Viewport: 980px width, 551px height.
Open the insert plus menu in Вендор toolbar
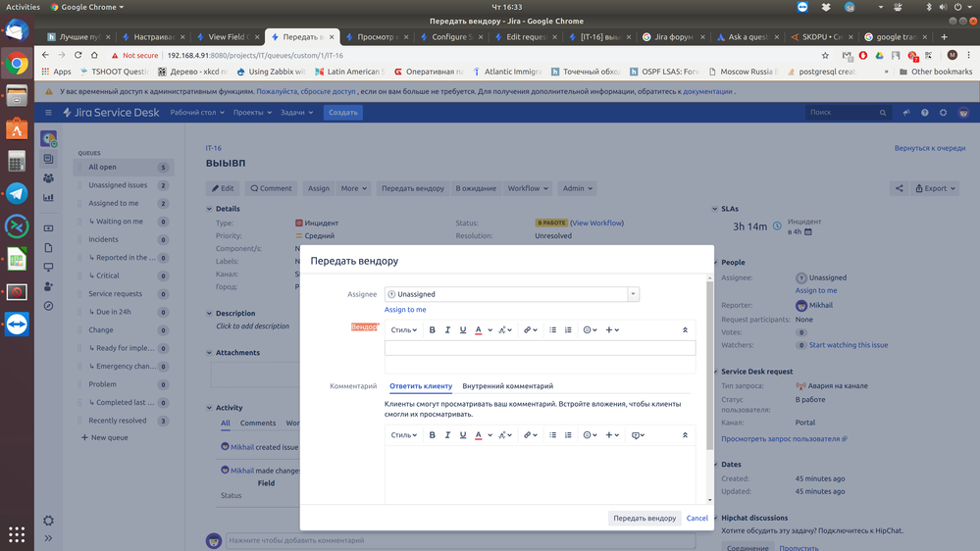(612, 329)
